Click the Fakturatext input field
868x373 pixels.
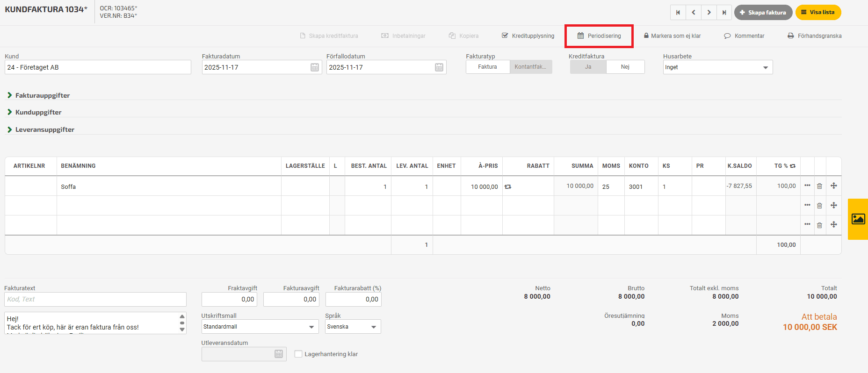click(95, 299)
